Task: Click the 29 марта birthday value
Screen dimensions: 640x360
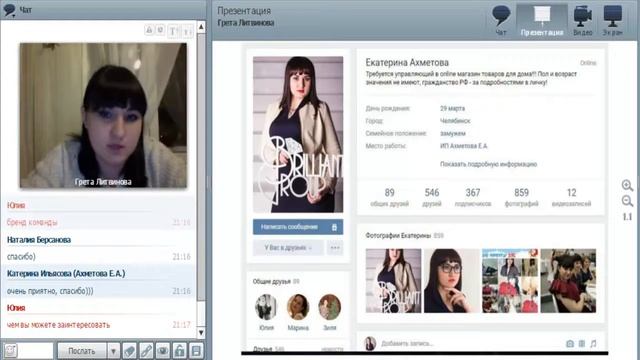Action: [x=452, y=108]
